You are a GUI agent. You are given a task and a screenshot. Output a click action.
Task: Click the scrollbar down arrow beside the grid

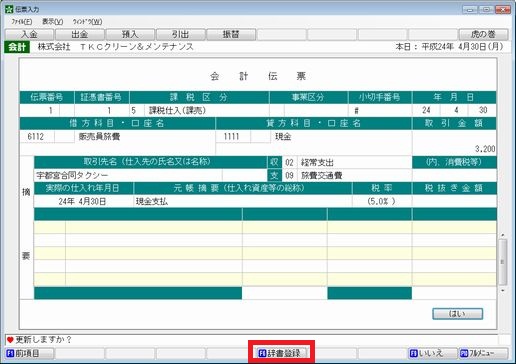pyautogui.click(x=503, y=290)
